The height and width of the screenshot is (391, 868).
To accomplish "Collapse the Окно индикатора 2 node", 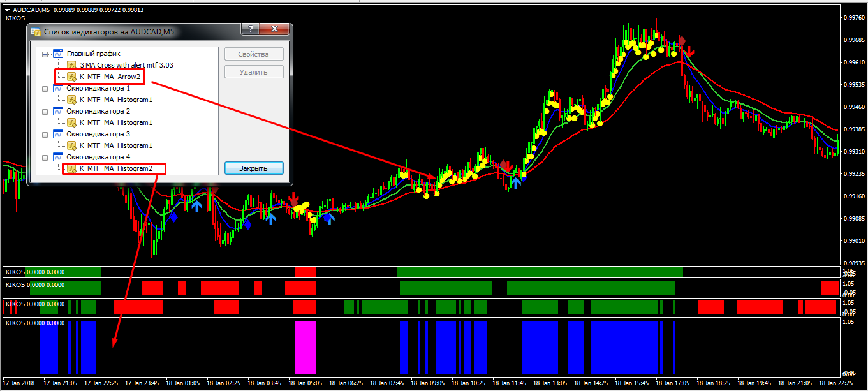I will coord(45,112).
